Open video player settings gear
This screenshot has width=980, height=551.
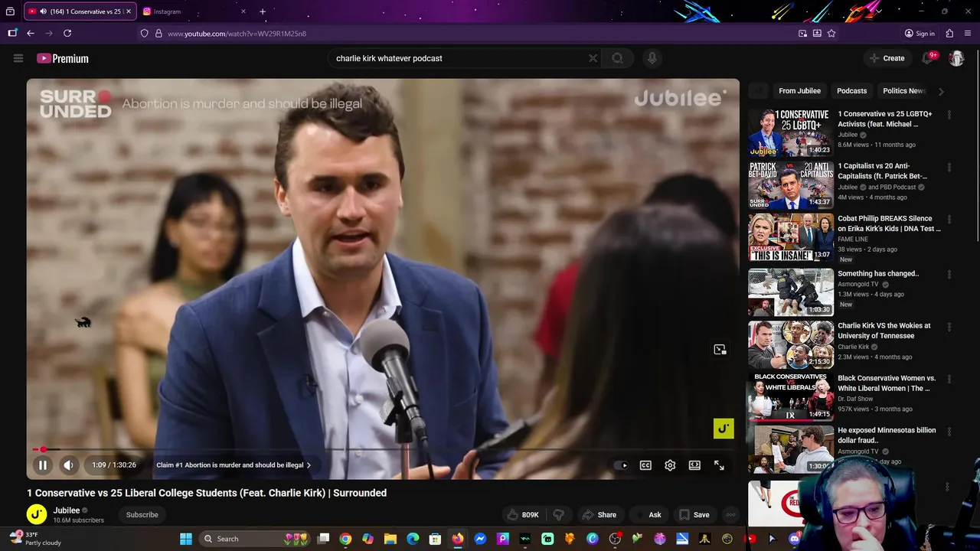(670, 465)
